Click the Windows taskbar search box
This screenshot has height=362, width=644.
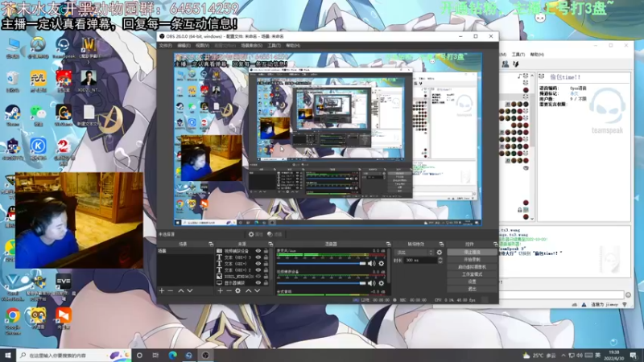tap(74, 355)
